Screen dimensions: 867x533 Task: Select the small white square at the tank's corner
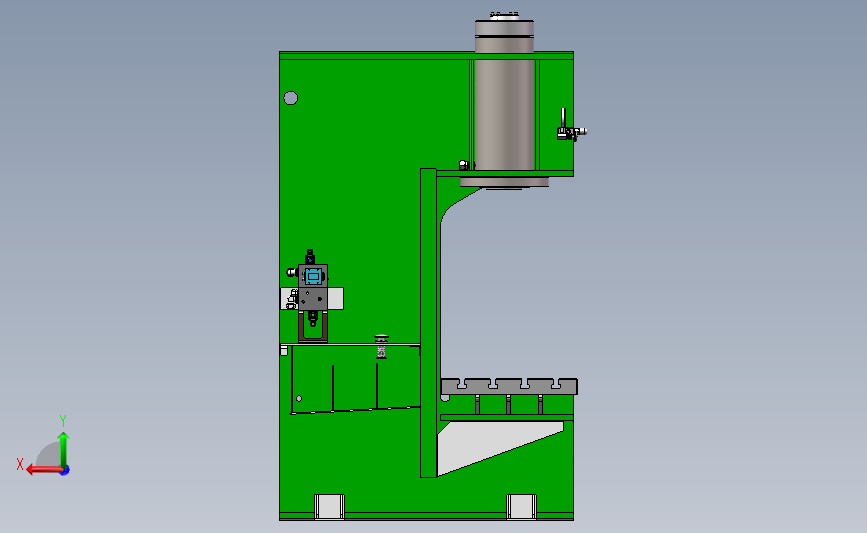284,351
